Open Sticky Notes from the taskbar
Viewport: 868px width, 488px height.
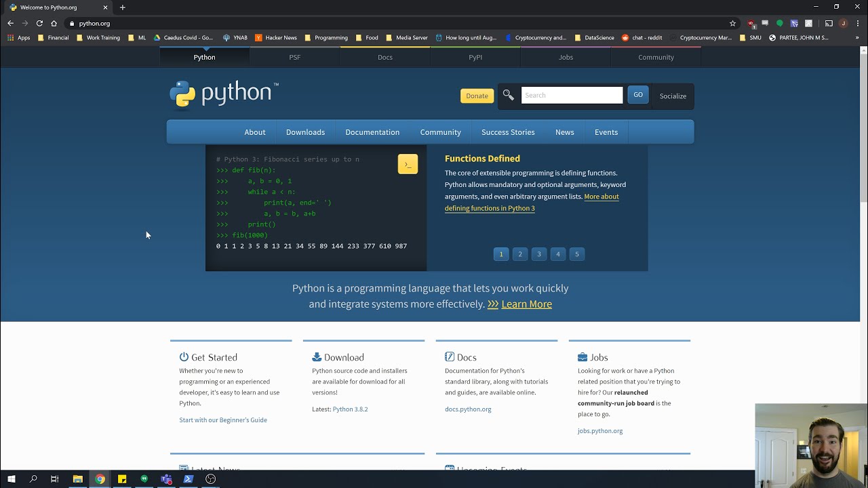122,479
